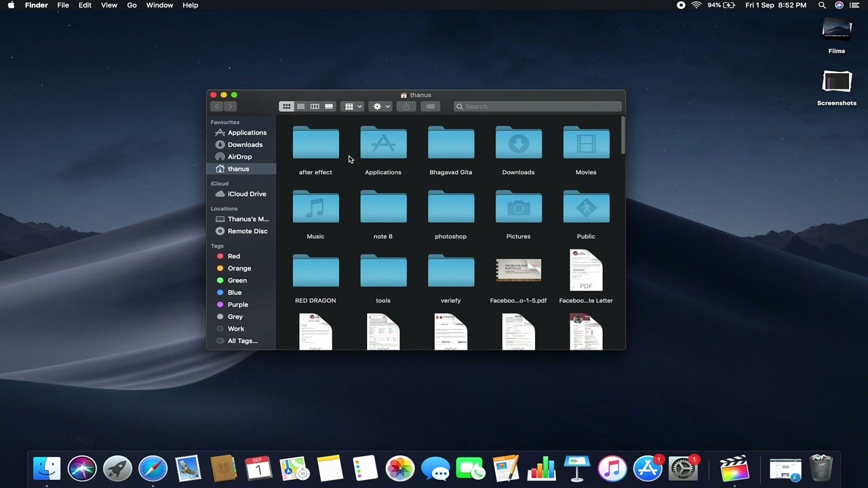Select iCloud Drive in the sidebar
868x488 pixels.
(246, 194)
